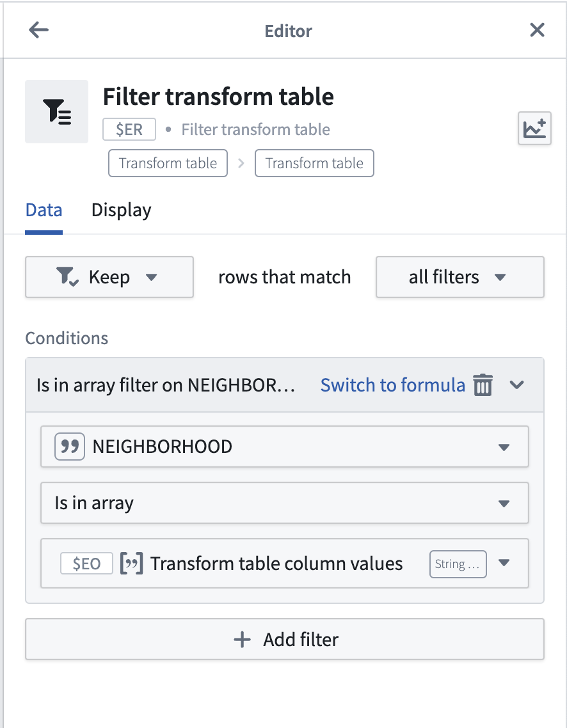Open the all filters dropdown

(x=459, y=277)
